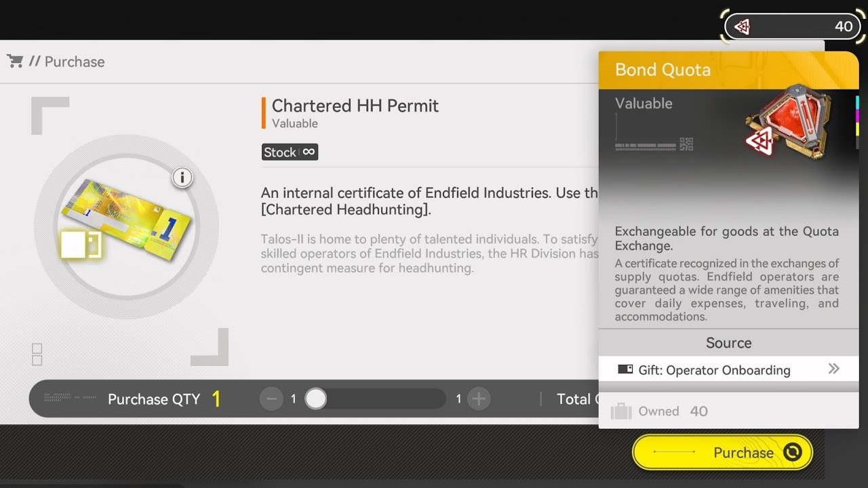Click the refresh icon on Purchase button
This screenshot has width=868, height=488.
click(x=792, y=452)
